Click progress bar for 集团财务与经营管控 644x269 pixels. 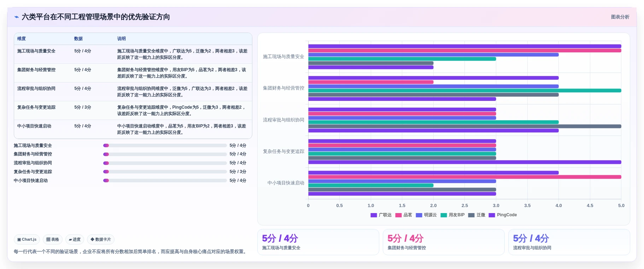165,154
